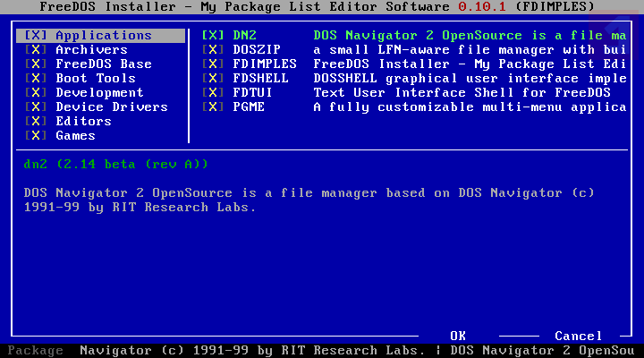Uncheck the FDSHELL package checkbox

[213, 79]
